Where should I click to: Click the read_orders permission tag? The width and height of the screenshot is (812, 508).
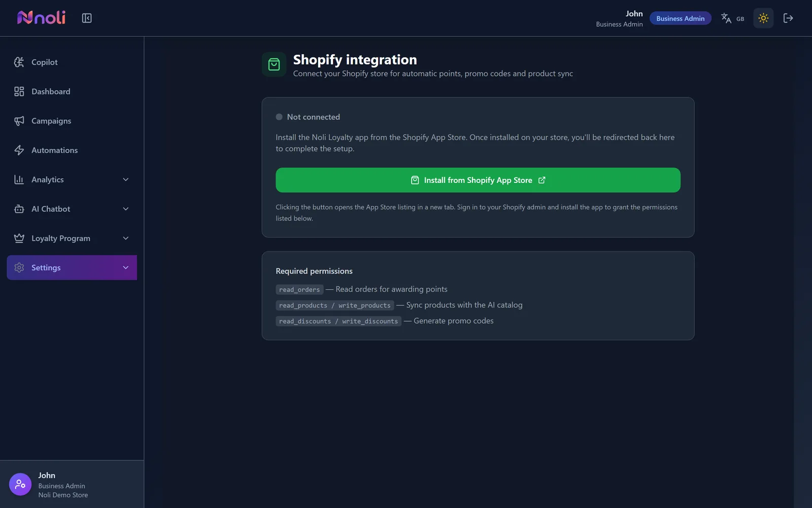(299, 290)
